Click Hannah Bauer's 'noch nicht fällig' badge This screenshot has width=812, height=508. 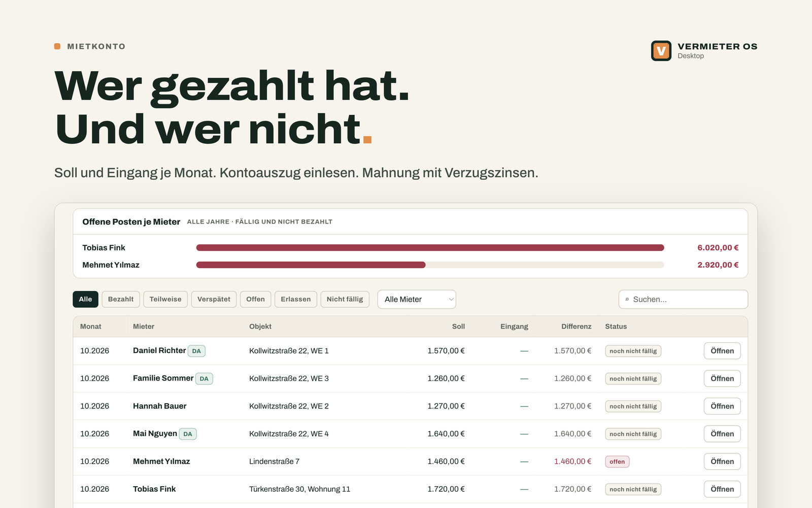[x=633, y=406]
